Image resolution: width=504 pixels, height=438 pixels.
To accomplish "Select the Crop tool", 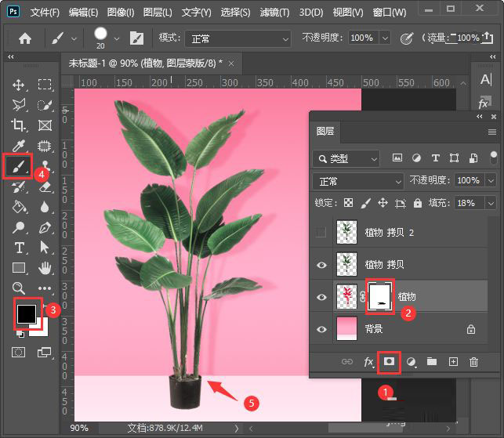I will tap(18, 125).
